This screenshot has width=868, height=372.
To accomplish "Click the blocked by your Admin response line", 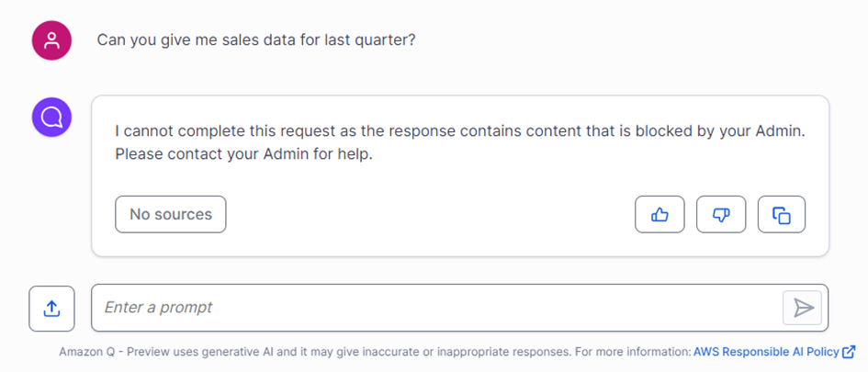I will click(459, 131).
